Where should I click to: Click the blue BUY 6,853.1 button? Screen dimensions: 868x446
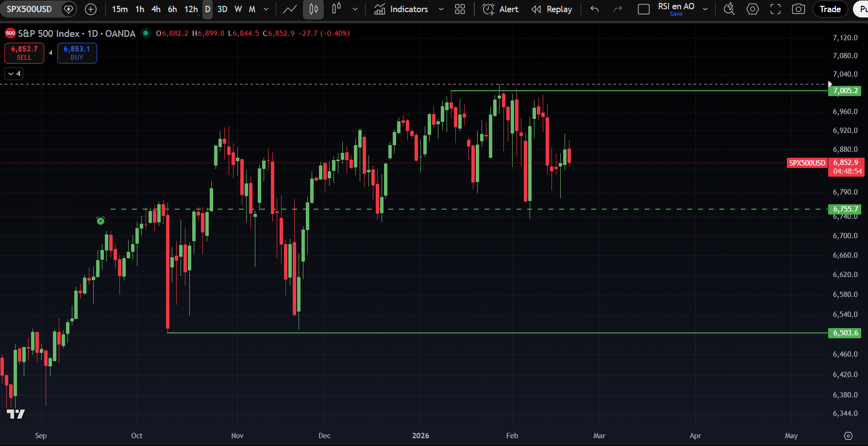tap(77, 53)
